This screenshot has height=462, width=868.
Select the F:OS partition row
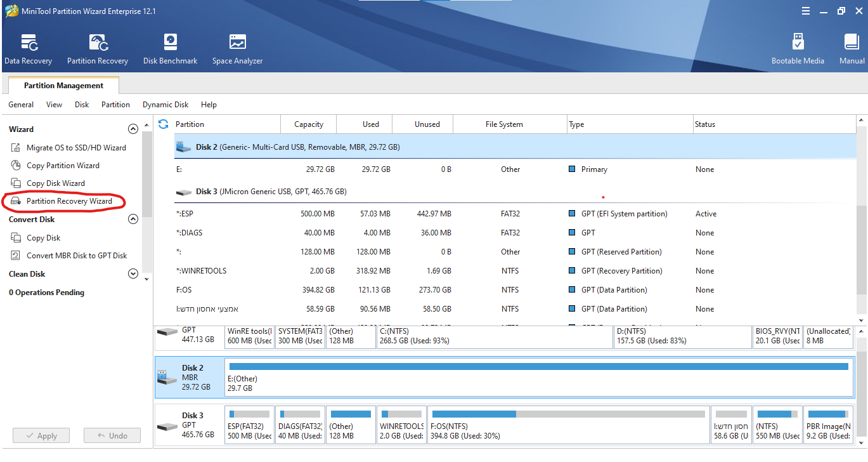click(x=515, y=290)
